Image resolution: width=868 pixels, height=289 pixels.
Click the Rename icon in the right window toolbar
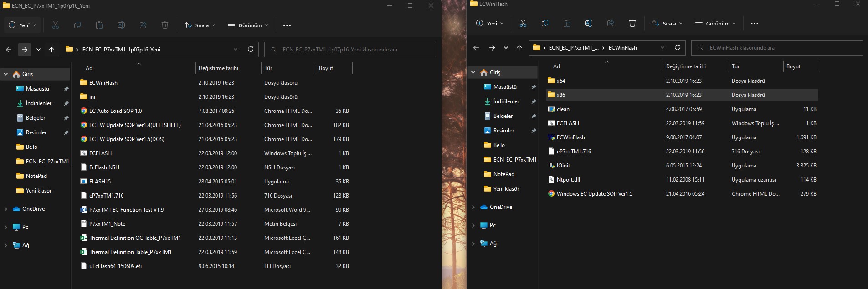588,24
